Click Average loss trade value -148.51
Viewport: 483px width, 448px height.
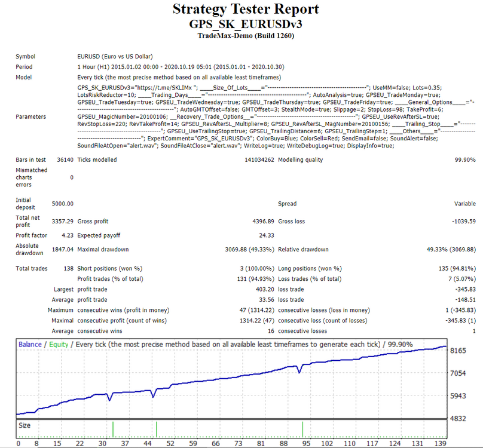coord(465,300)
